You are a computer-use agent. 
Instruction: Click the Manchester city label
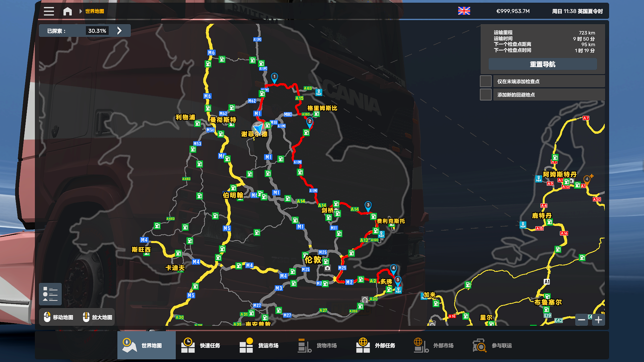click(223, 120)
